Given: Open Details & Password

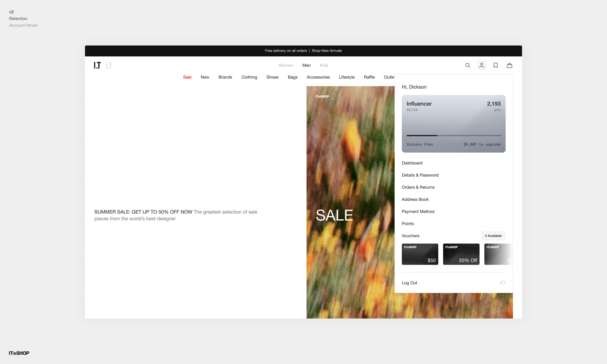Looking at the screenshot, I should click(x=420, y=175).
